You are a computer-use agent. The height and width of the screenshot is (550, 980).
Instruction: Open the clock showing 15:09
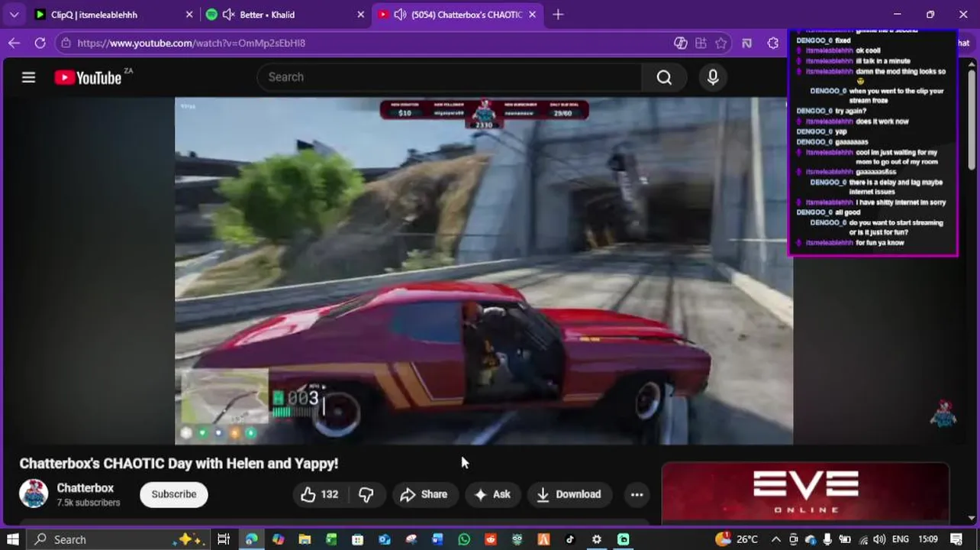pos(928,539)
